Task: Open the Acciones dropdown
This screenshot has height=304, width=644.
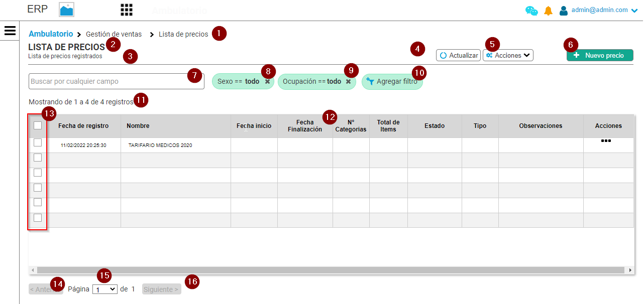Action: (508, 55)
